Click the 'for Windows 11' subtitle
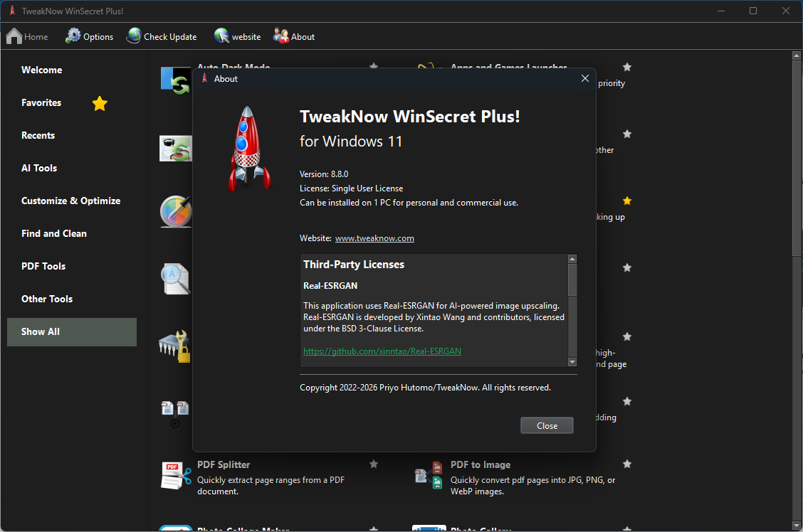This screenshot has width=803, height=532. tap(351, 142)
